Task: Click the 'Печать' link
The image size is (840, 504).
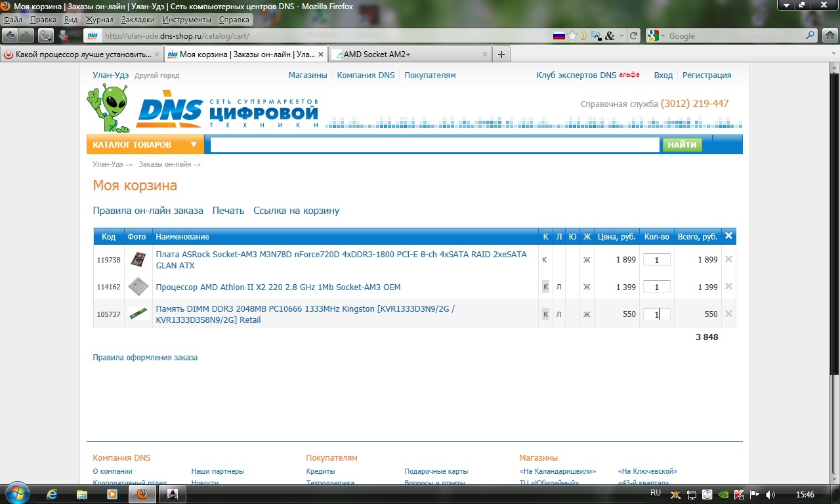Action: tap(228, 211)
